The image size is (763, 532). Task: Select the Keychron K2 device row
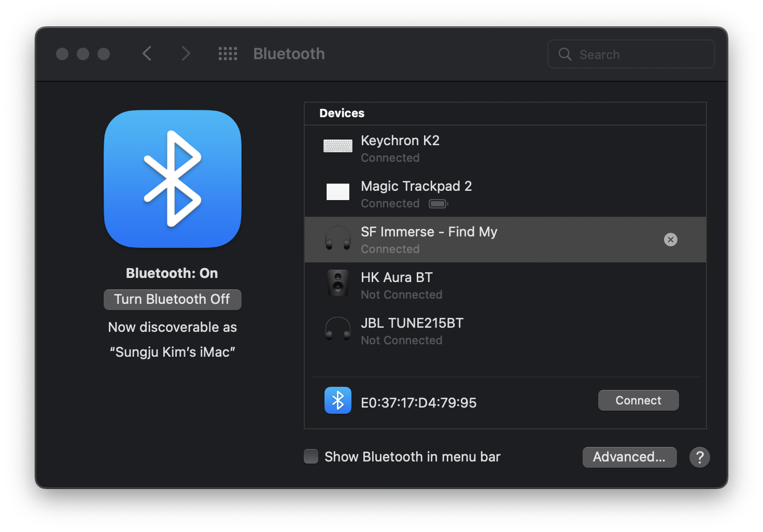(x=505, y=148)
